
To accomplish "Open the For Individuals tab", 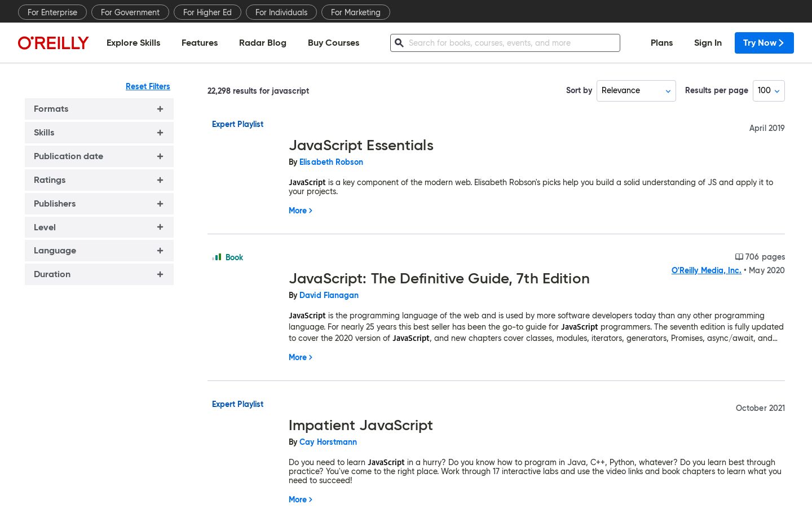I will [281, 12].
